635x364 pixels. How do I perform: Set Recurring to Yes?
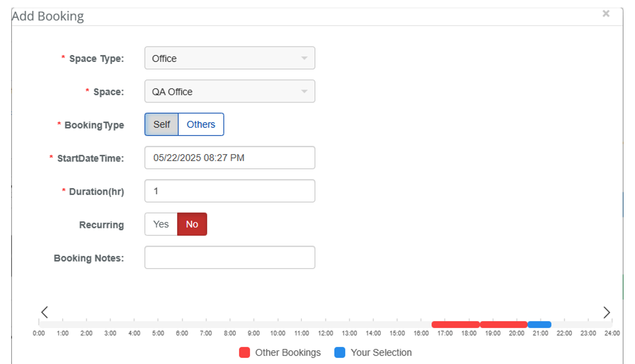[x=161, y=224]
